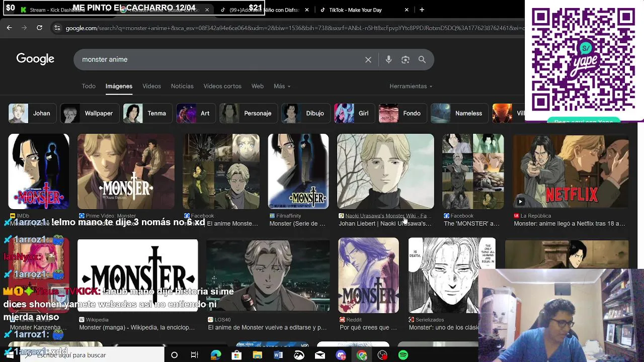Viewport: 644px width, 362px height.
Task: Open Johan Liebert wiki image thumbnail
Action: pyautogui.click(x=385, y=171)
